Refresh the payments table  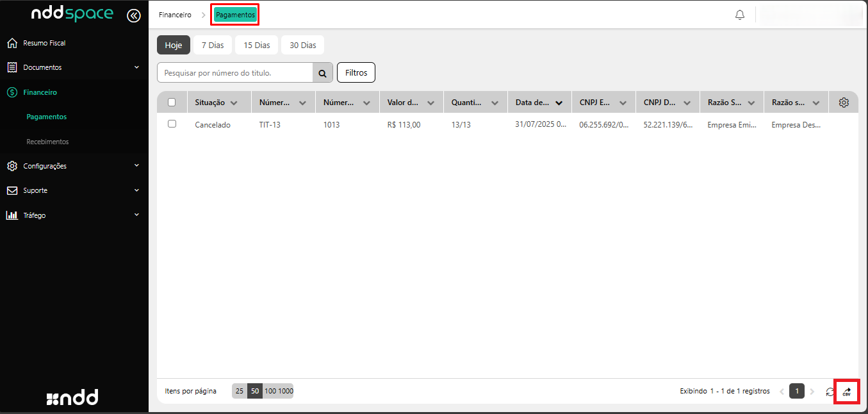pyautogui.click(x=830, y=392)
